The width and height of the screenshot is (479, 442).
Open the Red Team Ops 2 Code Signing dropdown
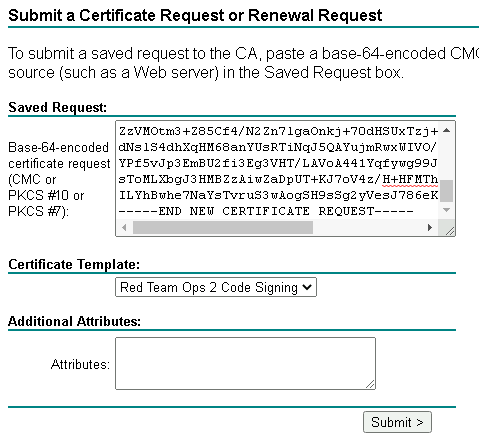click(x=216, y=287)
